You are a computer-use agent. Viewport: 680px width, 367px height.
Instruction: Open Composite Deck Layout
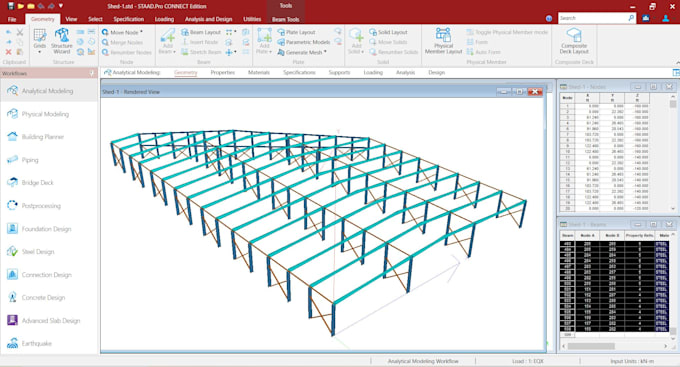click(574, 41)
